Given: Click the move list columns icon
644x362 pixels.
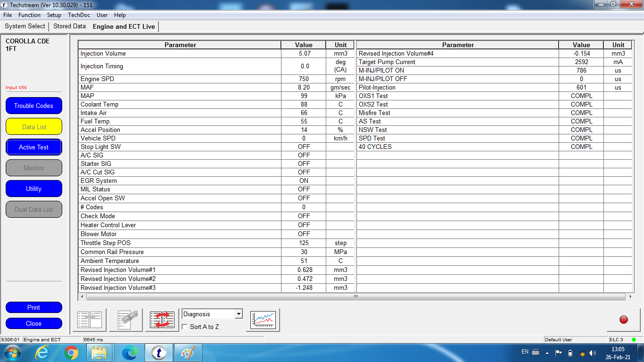Looking at the screenshot, I should tap(90, 320).
